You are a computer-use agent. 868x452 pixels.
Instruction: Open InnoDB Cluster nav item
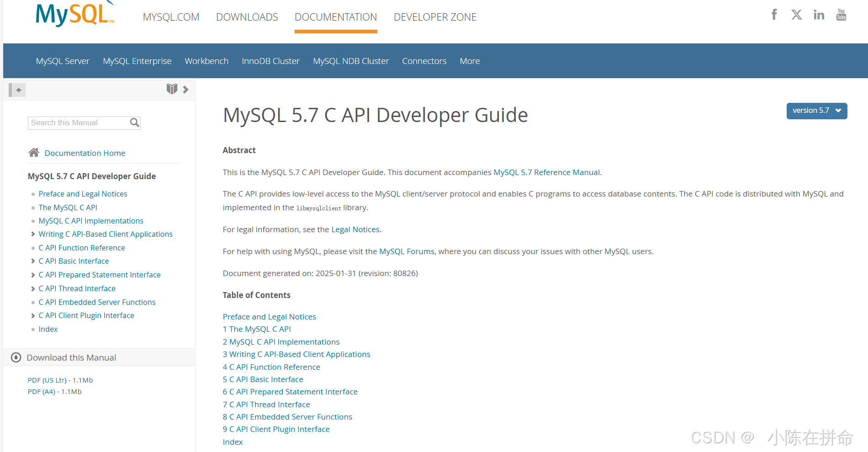coord(270,61)
